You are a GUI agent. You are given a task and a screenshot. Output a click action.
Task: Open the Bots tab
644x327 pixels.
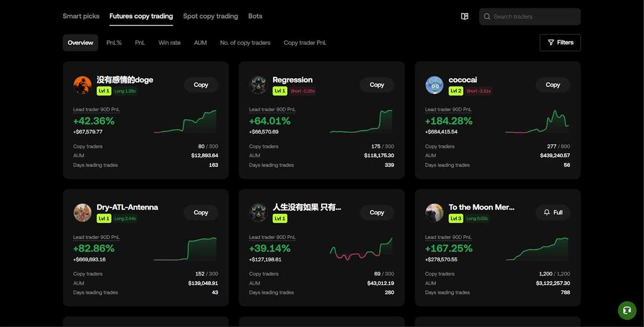click(255, 16)
